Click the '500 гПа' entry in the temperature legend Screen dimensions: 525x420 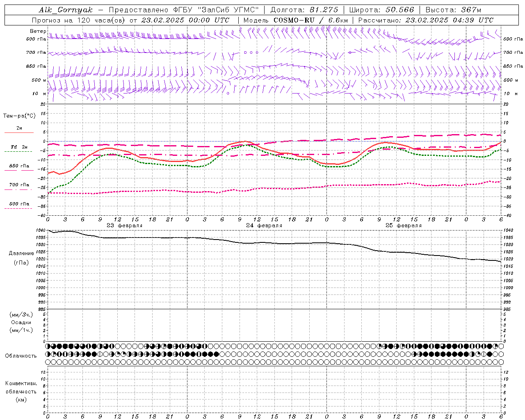pos(19,204)
